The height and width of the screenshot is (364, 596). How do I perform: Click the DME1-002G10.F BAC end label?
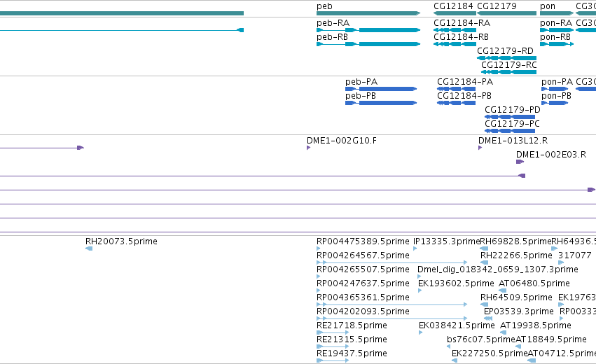342,141
